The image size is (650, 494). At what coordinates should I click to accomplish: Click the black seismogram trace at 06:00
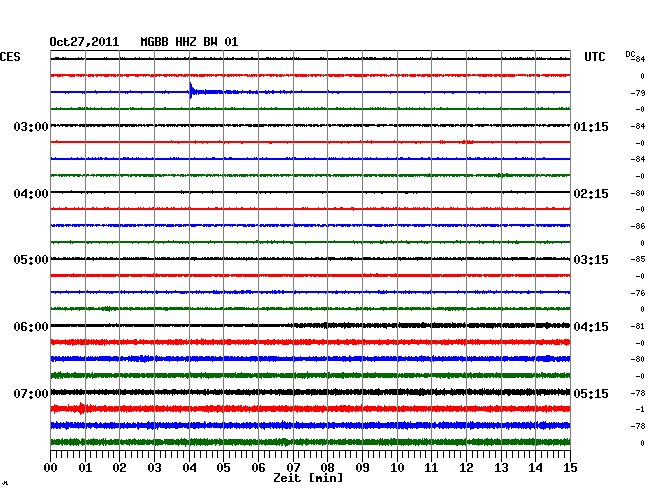[310, 325]
